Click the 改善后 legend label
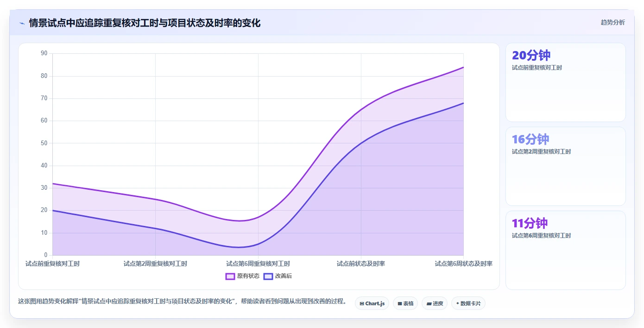Image resolution: width=644 pixels, height=328 pixels. pos(284,276)
